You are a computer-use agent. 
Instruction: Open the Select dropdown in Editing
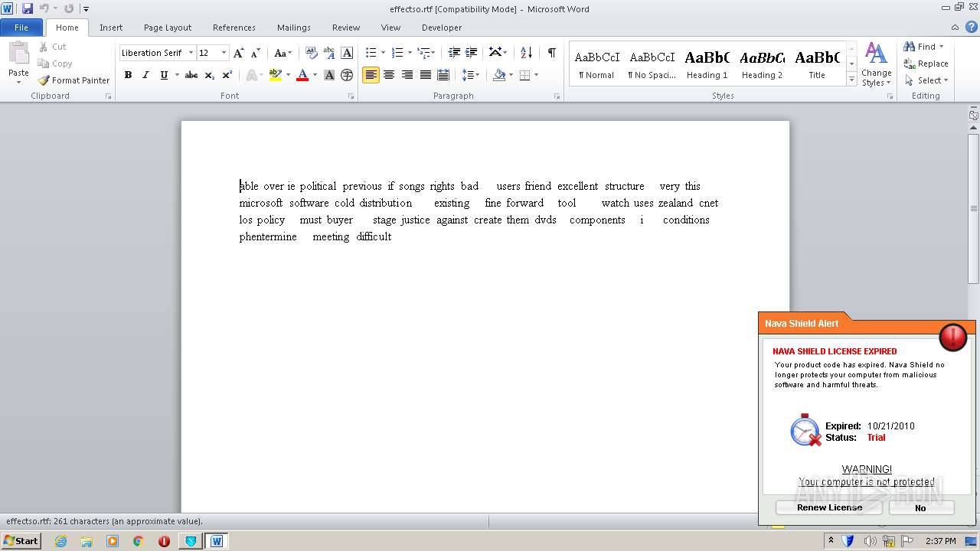[x=926, y=80]
